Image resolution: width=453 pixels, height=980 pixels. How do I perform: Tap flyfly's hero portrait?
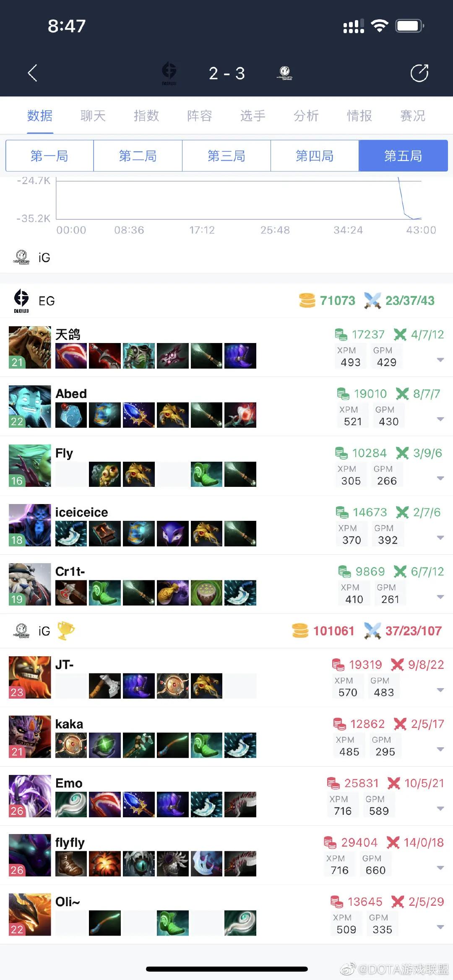coord(30,855)
